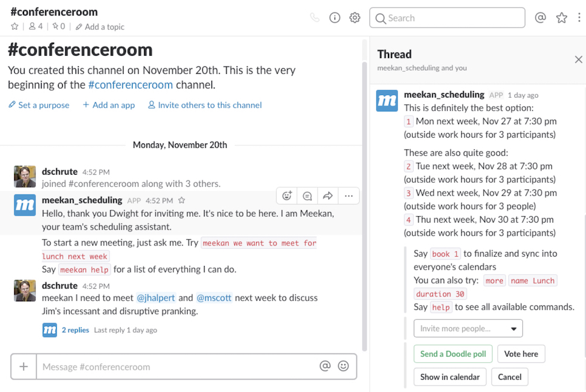Add a reaction to Meekan's message
This screenshot has height=392, width=586.
287,196
